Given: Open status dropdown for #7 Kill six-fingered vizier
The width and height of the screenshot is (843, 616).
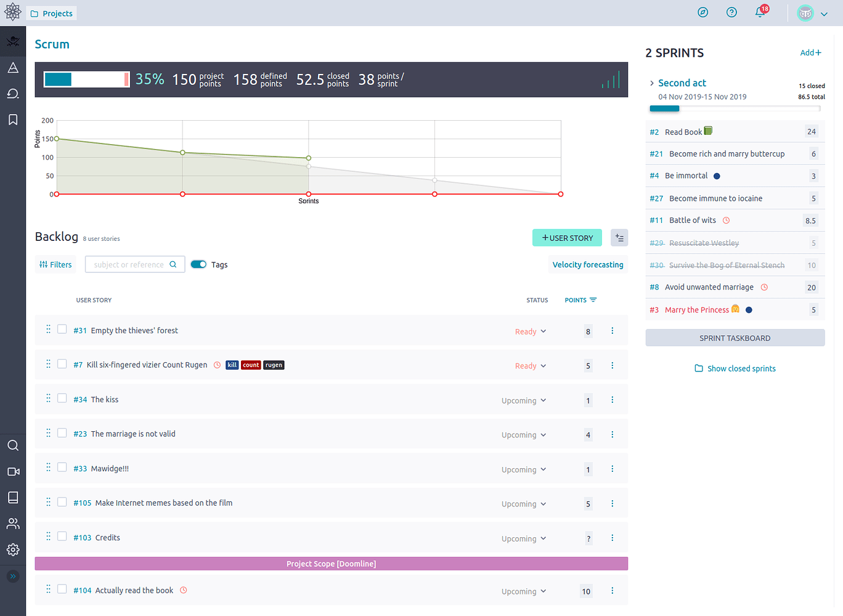Looking at the screenshot, I should 531,366.
